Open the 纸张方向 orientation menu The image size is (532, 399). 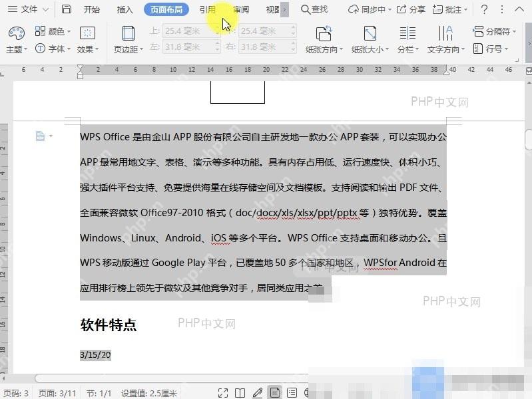324,40
